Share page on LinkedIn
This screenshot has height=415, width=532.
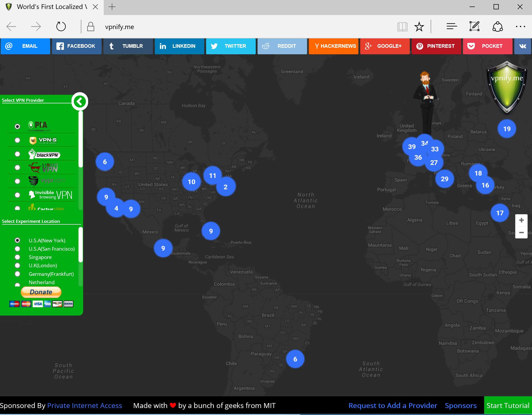pos(179,46)
